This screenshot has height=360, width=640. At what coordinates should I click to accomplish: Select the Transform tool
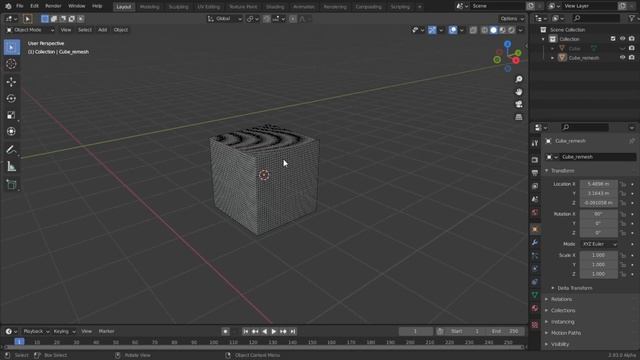[x=11, y=131]
